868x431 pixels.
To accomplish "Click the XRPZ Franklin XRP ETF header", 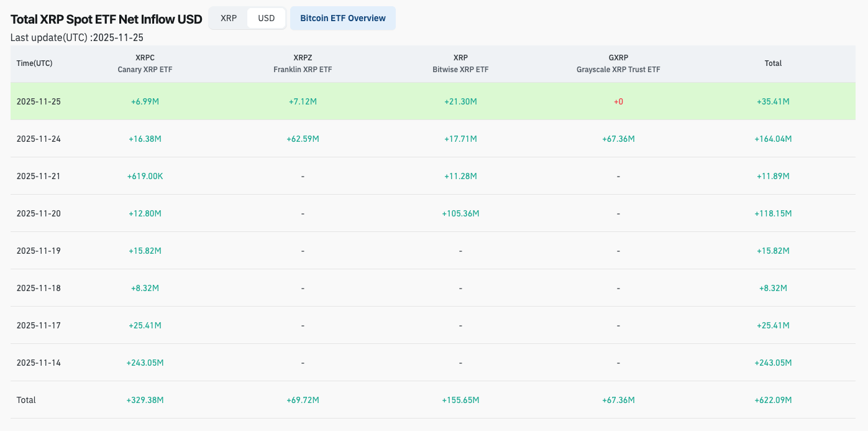I will 303,63.
